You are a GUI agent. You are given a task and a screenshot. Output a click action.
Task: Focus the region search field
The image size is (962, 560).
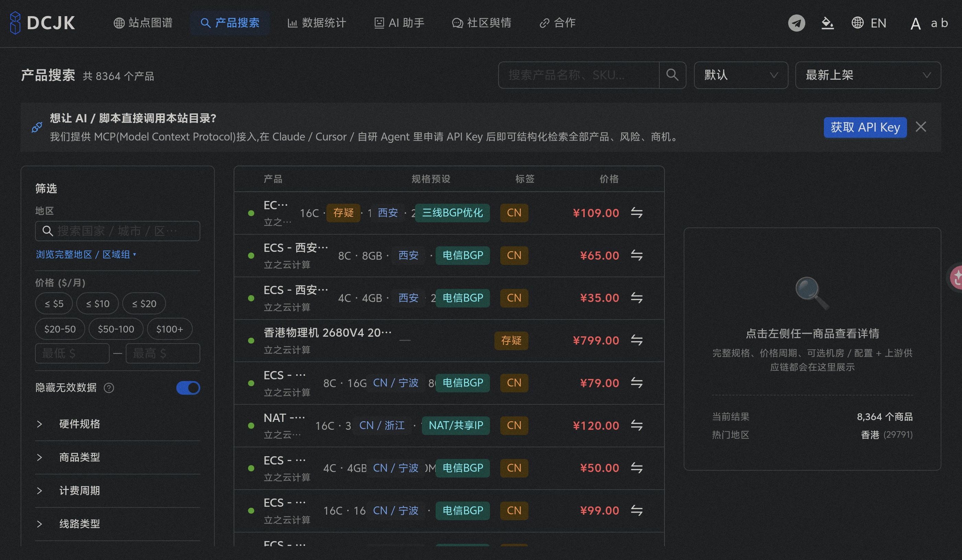click(x=118, y=231)
